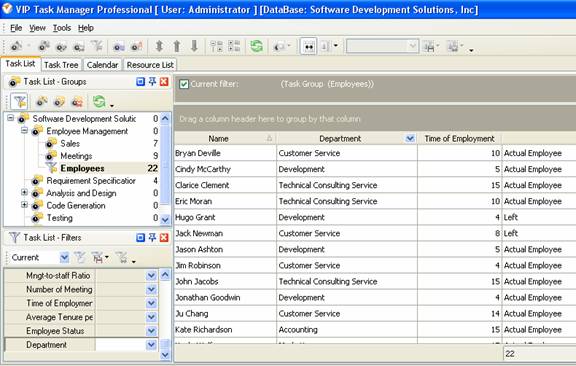Maximize the Task List - Filters panel
The width and height of the screenshot is (576, 366).
140,238
